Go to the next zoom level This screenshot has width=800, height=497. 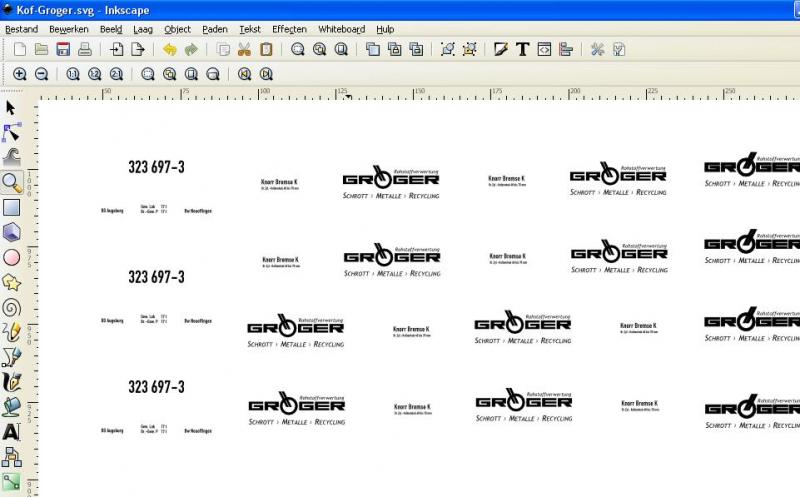pos(266,74)
